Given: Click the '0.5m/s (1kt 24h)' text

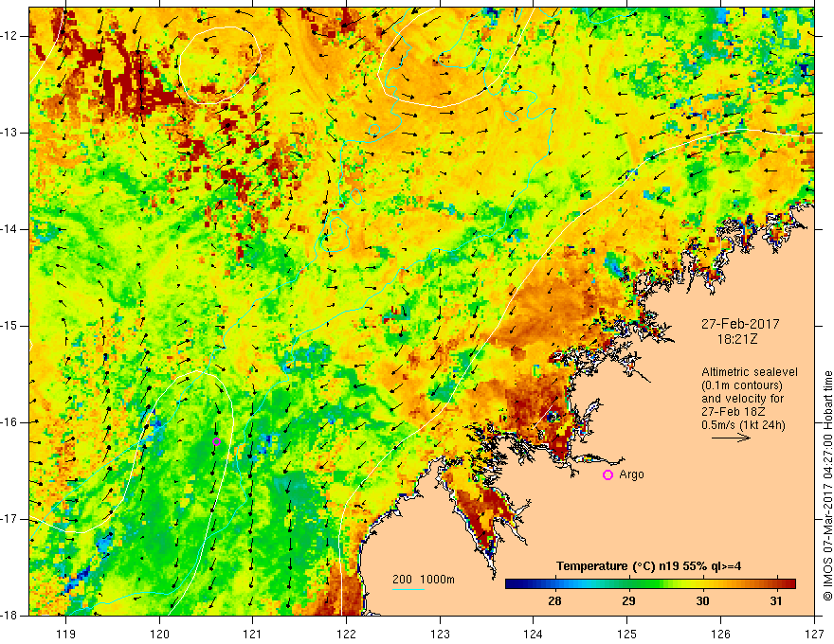Looking at the screenshot, I should pyautogui.click(x=743, y=425).
